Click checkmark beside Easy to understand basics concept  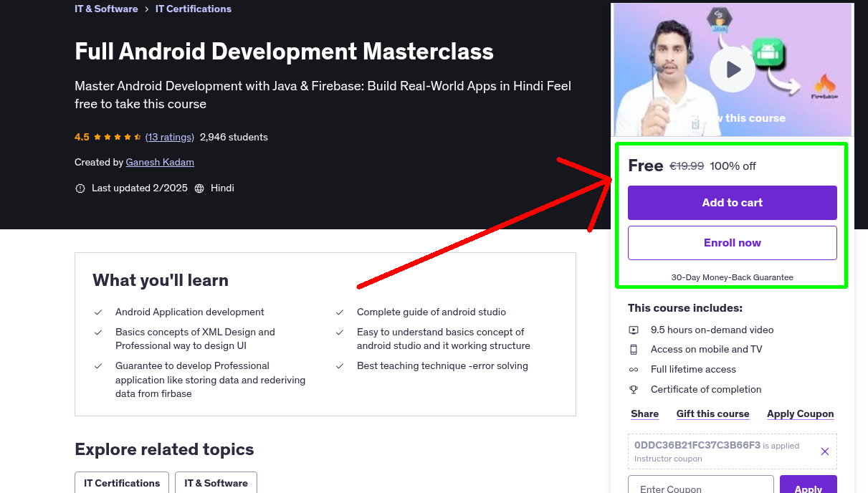point(340,332)
